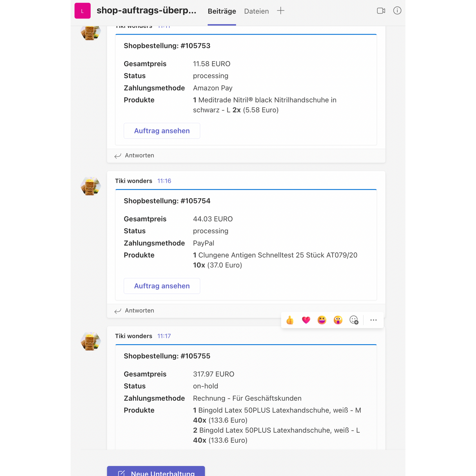
Task: Switch to the Dateien tab
Action: pos(256,11)
